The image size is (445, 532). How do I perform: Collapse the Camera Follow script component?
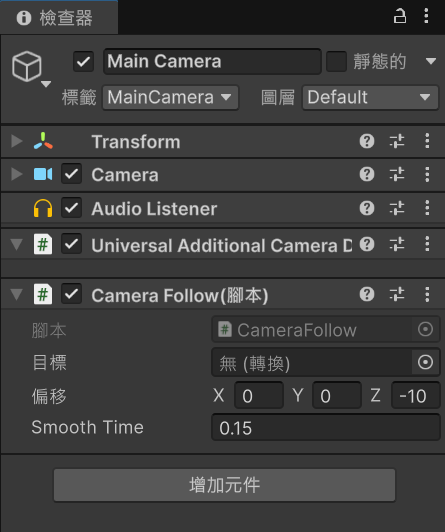(16, 294)
